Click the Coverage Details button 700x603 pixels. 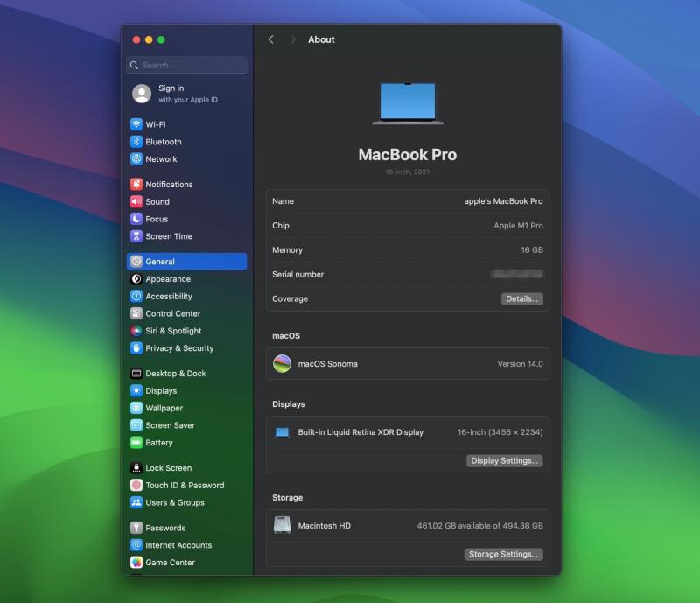point(521,299)
